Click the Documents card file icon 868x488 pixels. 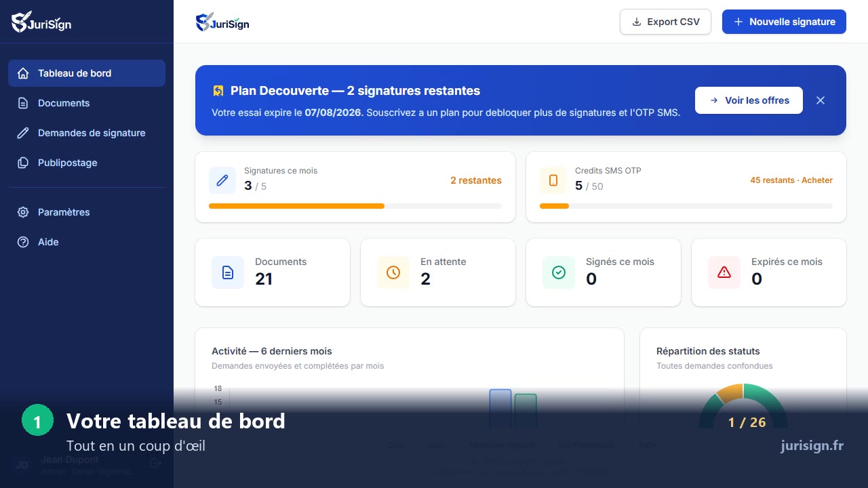(x=228, y=272)
